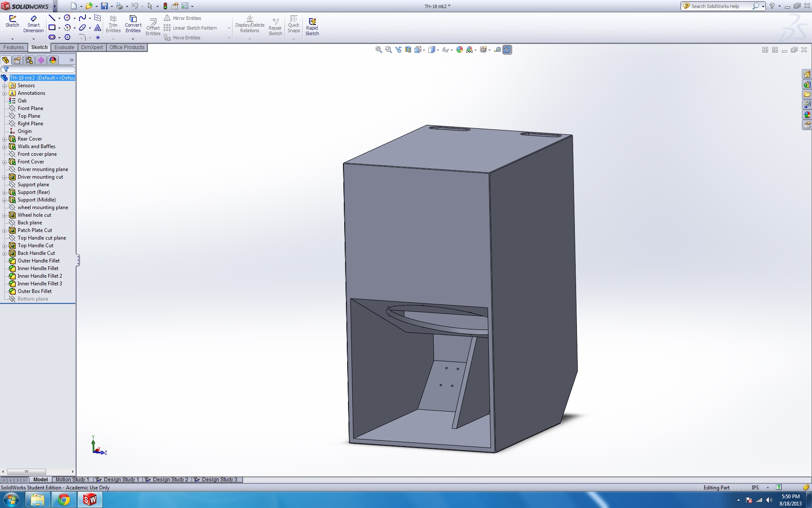Viewport: 812px width, 508px height.
Task: Expand the Rear Cover feature
Action: pos(4,139)
